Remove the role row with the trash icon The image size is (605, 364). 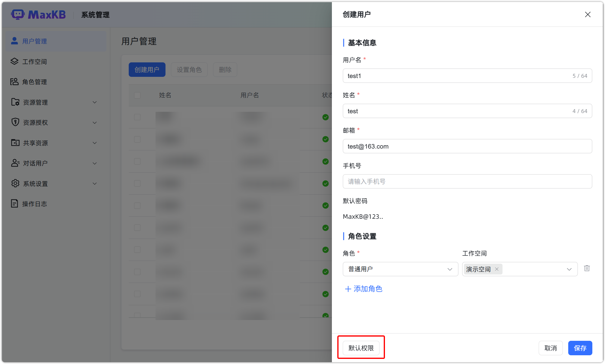587,268
